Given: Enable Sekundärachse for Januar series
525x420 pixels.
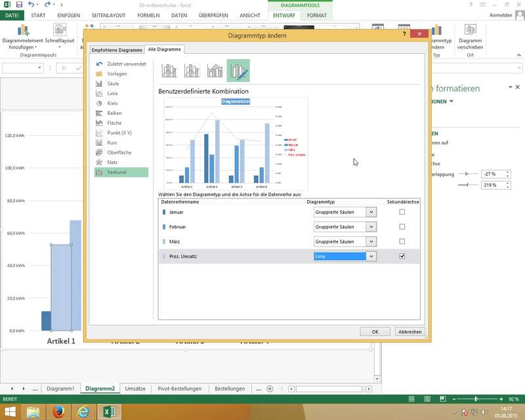Looking at the screenshot, I should (x=402, y=212).
